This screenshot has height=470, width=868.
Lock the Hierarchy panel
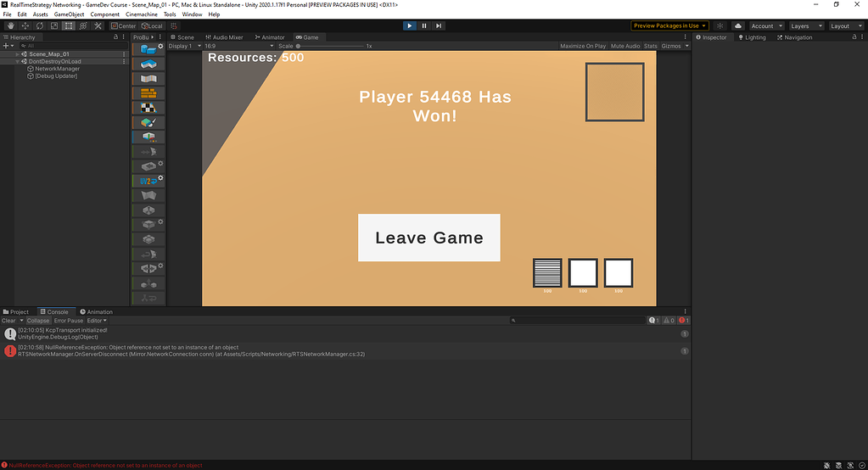click(115, 37)
